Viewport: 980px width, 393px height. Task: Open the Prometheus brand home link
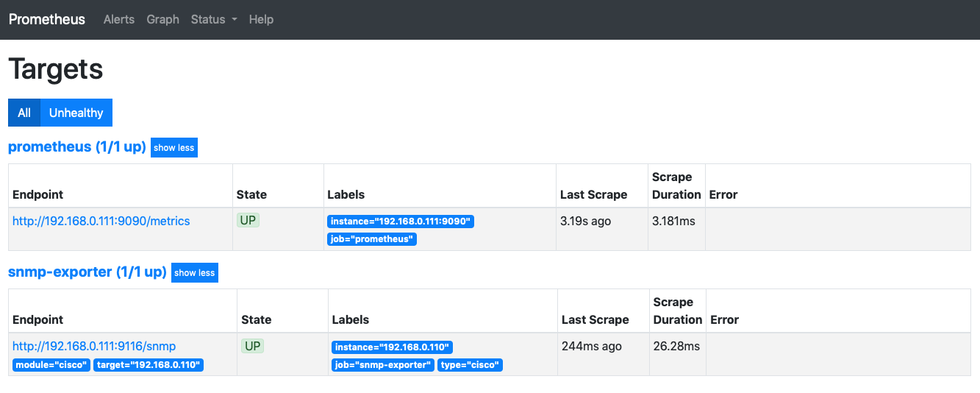pyautogui.click(x=47, y=19)
